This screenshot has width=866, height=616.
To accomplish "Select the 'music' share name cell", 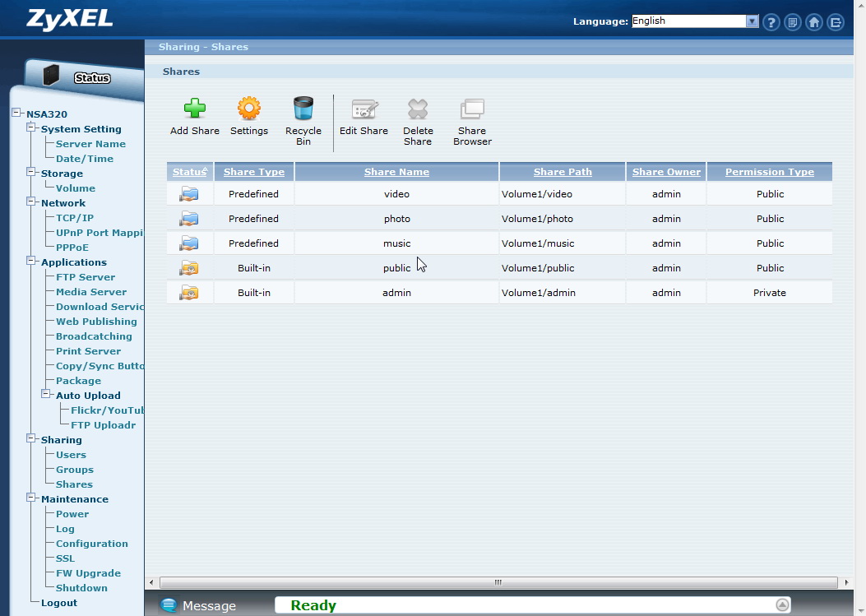I will click(396, 243).
